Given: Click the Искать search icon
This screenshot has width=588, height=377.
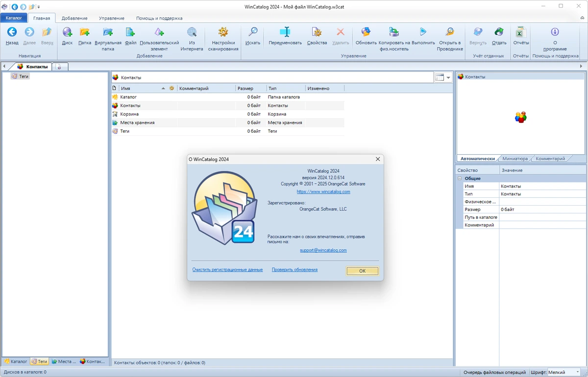Looking at the screenshot, I should click(x=253, y=32).
